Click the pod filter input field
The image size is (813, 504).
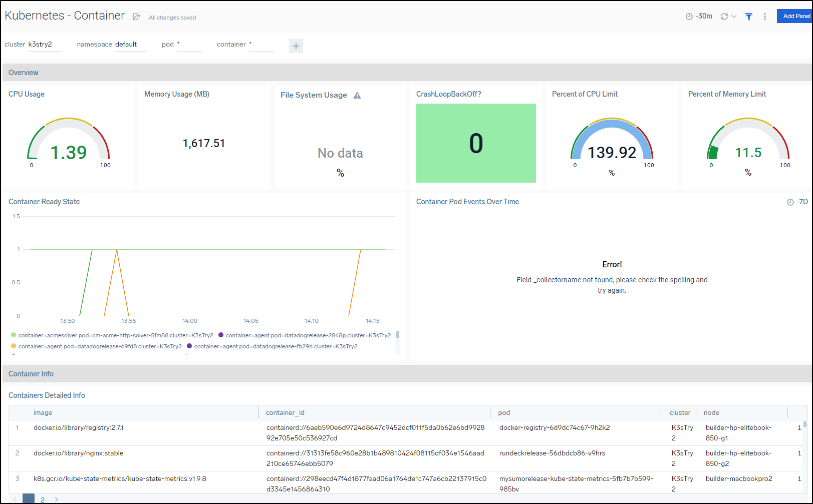point(189,45)
